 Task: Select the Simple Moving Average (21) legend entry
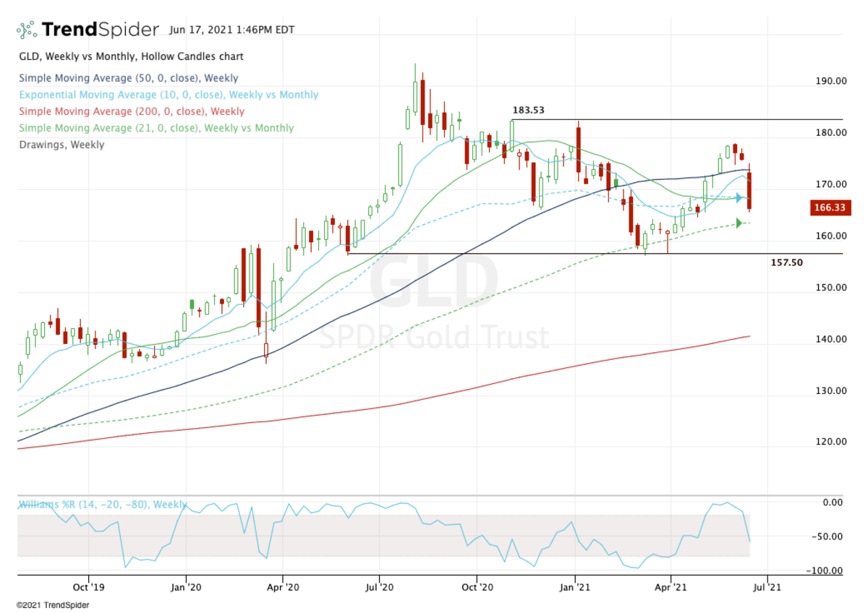coord(156,128)
